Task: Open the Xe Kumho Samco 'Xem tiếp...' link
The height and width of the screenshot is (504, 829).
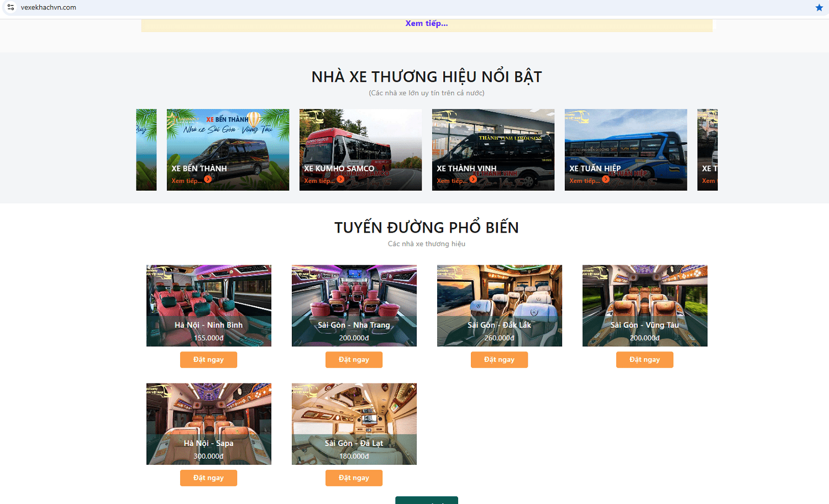Action: (x=319, y=181)
